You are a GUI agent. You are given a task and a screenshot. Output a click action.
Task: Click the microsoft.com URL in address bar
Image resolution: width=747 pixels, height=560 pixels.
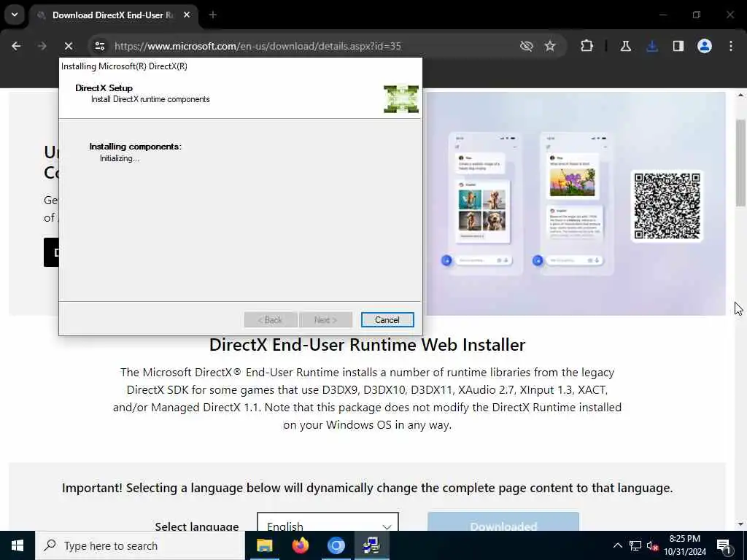click(258, 46)
